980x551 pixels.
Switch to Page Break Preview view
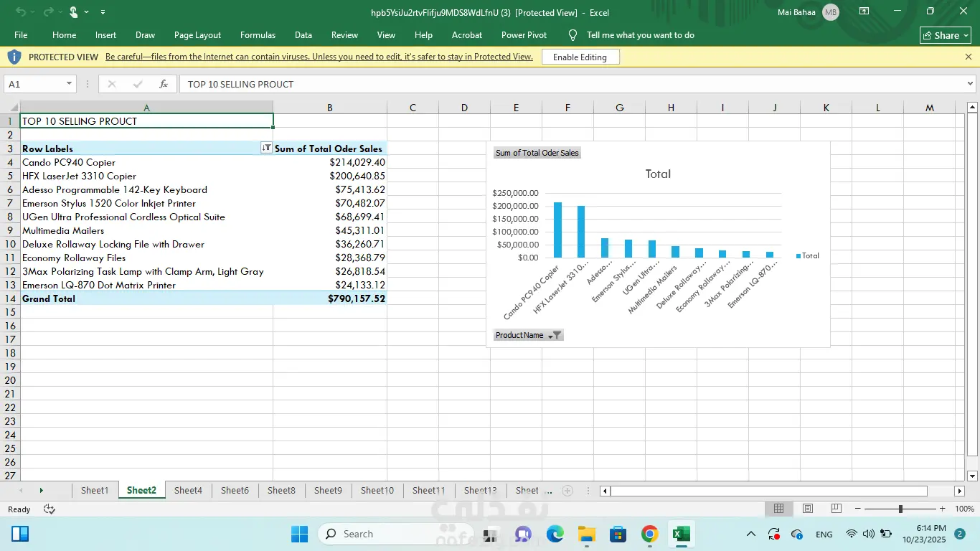[x=836, y=509]
